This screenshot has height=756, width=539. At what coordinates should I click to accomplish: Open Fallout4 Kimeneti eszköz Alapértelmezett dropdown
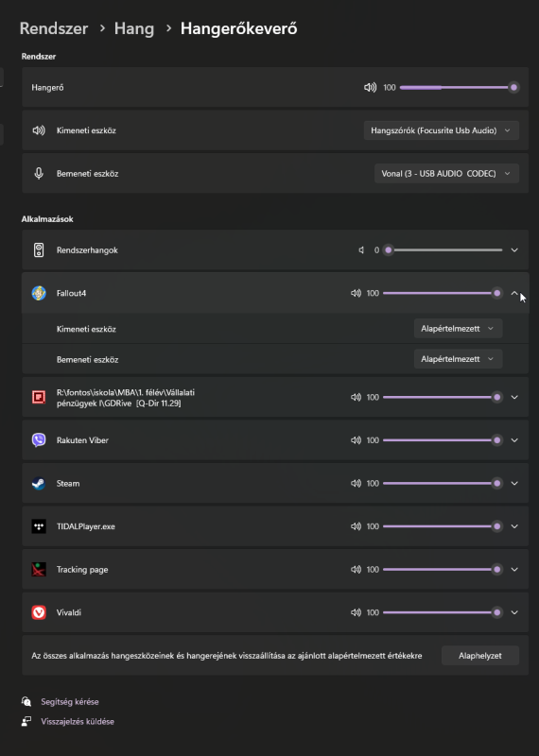point(458,328)
